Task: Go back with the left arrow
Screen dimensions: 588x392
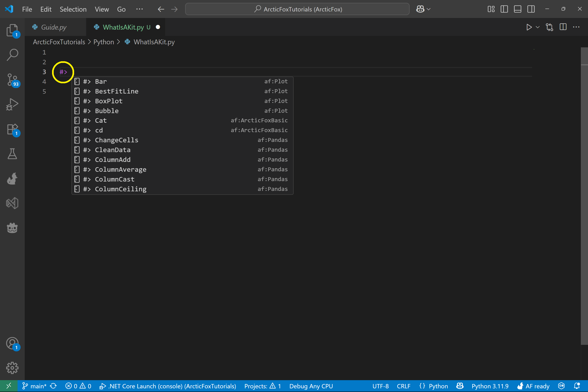Action: [161, 9]
